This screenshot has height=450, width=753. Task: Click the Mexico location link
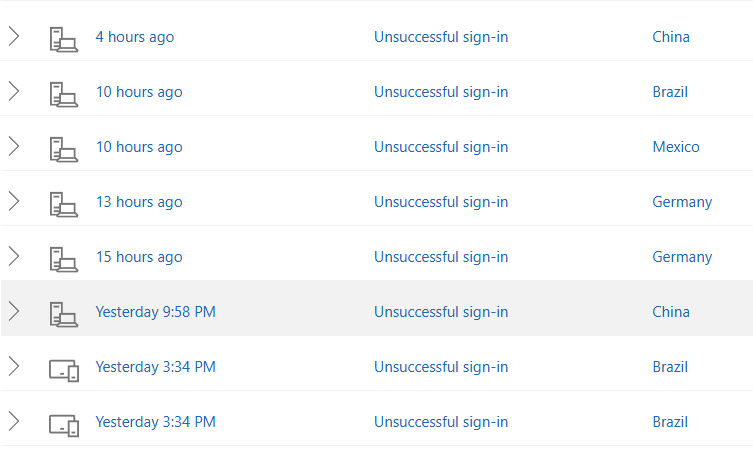(x=675, y=147)
